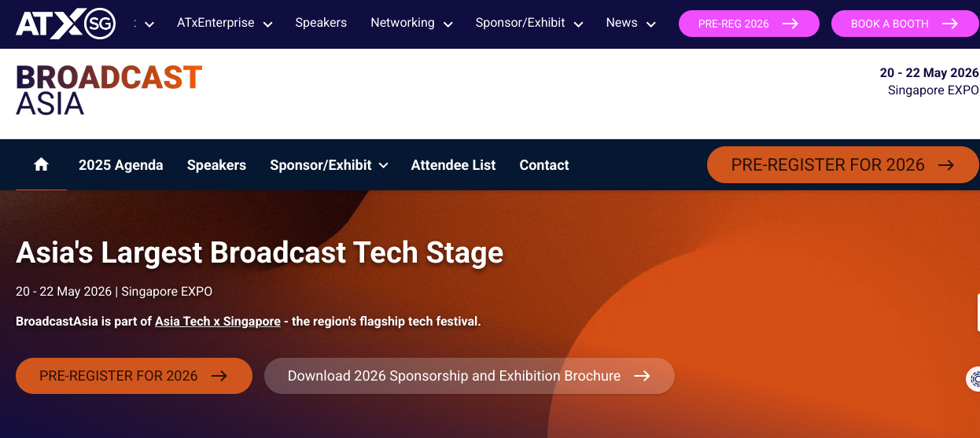
Task: Download 2026 Sponsorship and Exhibition Brochure
Action: (x=470, y=376)
